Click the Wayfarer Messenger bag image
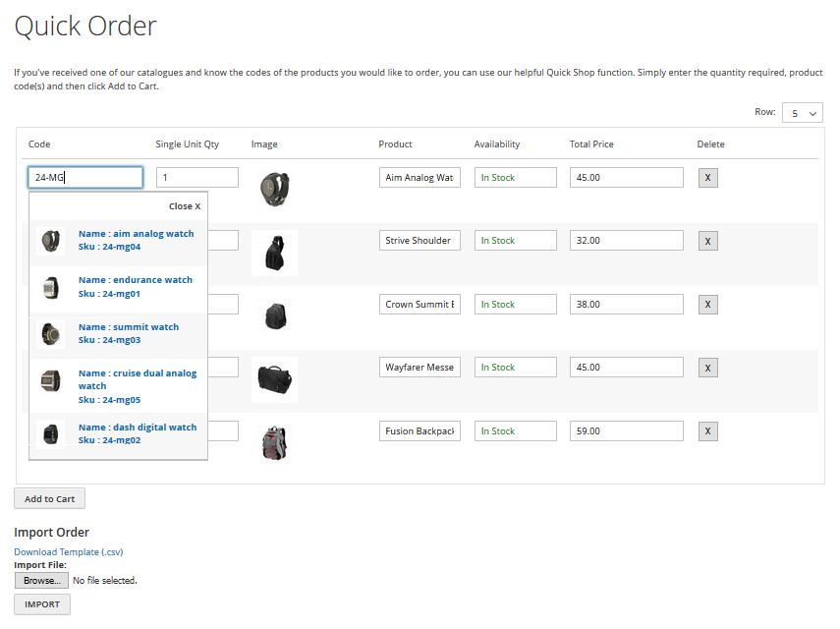Viewport: 840px width, 629px height. [274, 378]
